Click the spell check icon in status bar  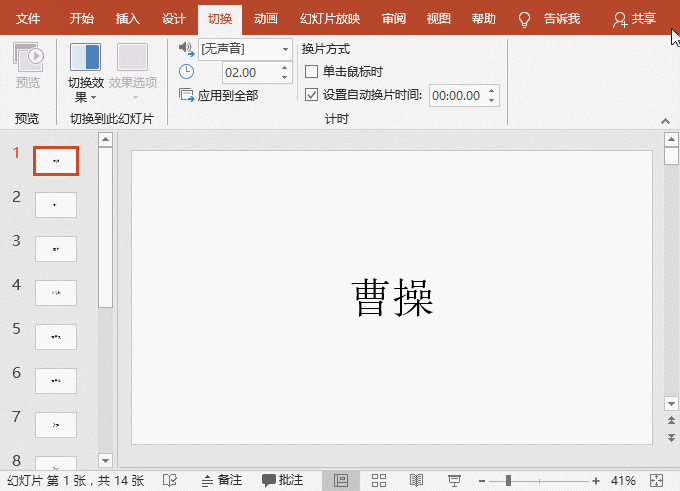[170, 481]
